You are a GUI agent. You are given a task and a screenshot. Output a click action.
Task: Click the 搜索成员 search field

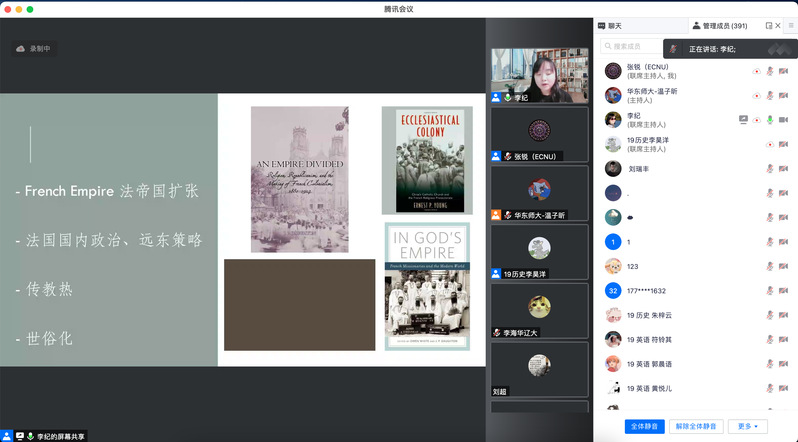click(630, 46)
